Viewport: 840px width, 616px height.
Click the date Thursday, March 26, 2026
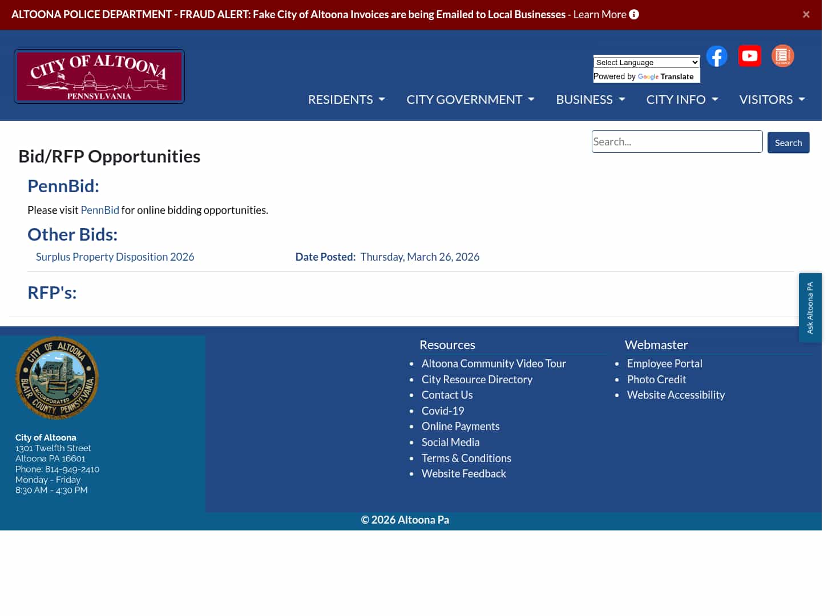[x=420, y=257]
